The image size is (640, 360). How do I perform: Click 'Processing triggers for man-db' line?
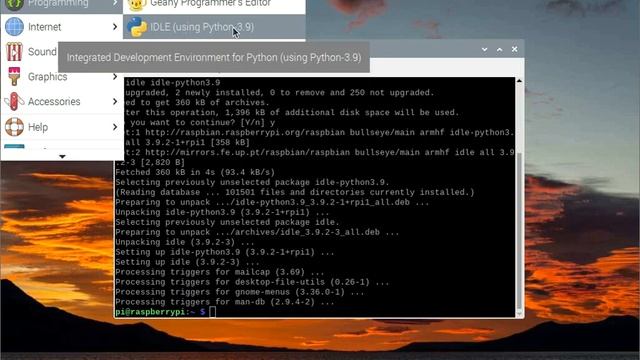tap(224, 302)
